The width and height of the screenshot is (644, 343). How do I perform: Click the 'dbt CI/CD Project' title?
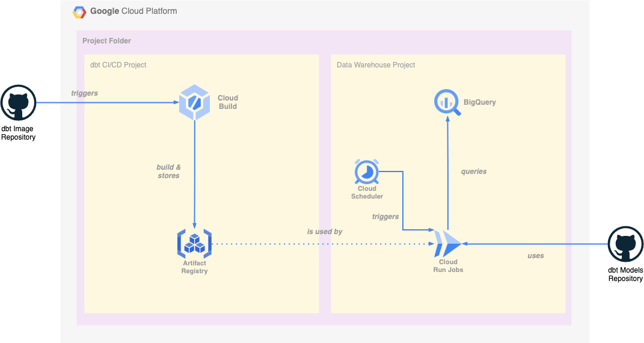pyautogui.click(x=118, y=65)
